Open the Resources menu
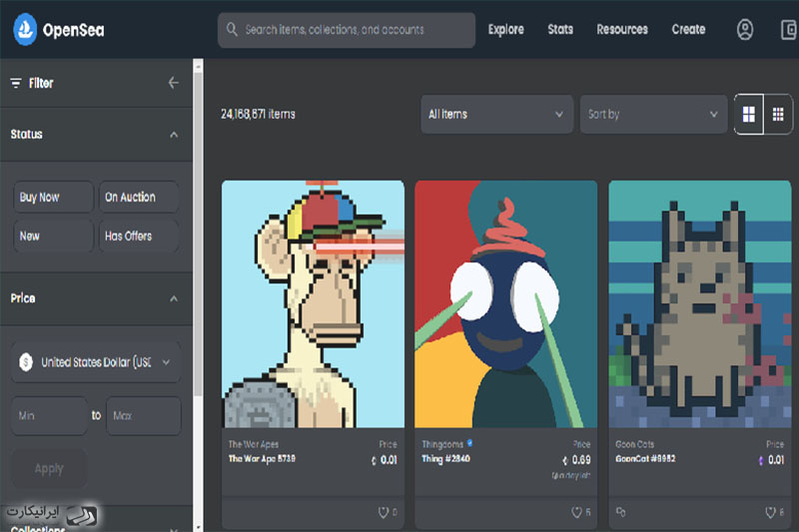 tap(622, 30)
